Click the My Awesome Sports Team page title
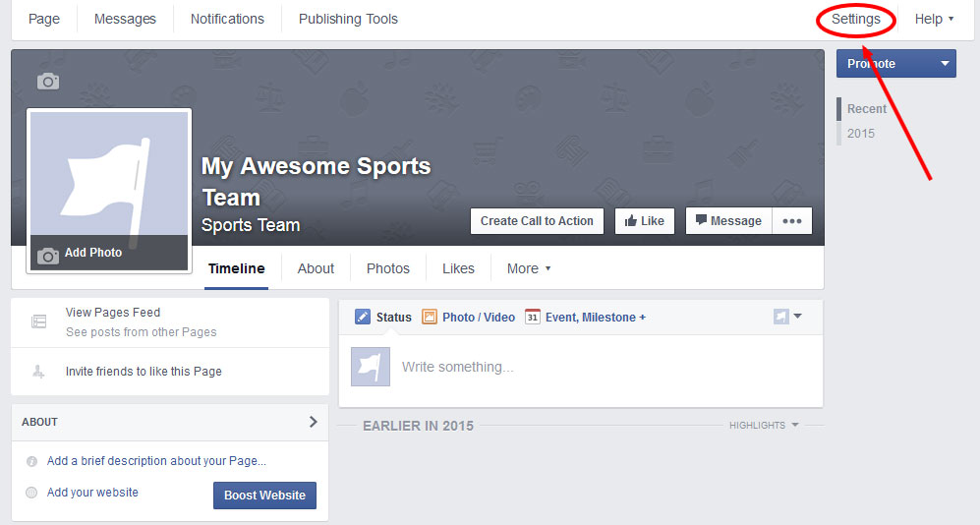Image resolution: width=980 pixels, height=525 pixels. 317,181
